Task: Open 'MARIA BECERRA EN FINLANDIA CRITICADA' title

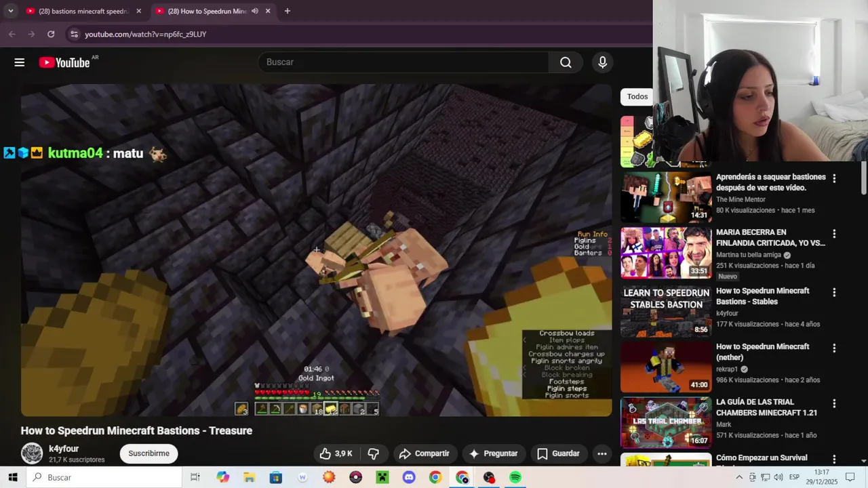Action: pyautogui.click(x=770, y=237)
